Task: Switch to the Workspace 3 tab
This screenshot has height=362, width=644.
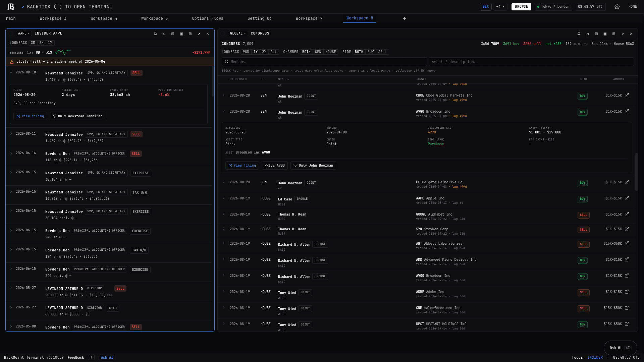Action: (x=53, y=18)
